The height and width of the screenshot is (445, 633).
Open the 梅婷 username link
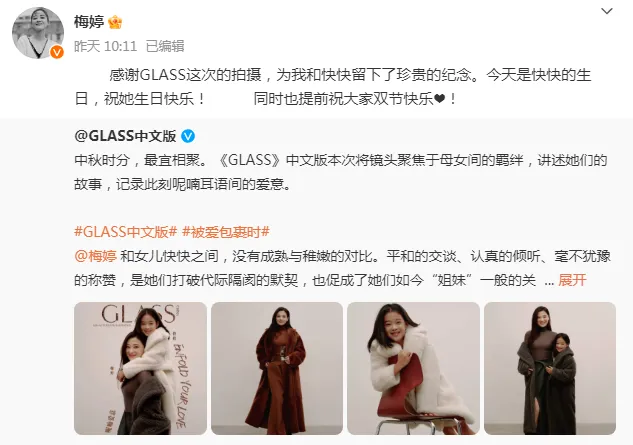[89, 22]
